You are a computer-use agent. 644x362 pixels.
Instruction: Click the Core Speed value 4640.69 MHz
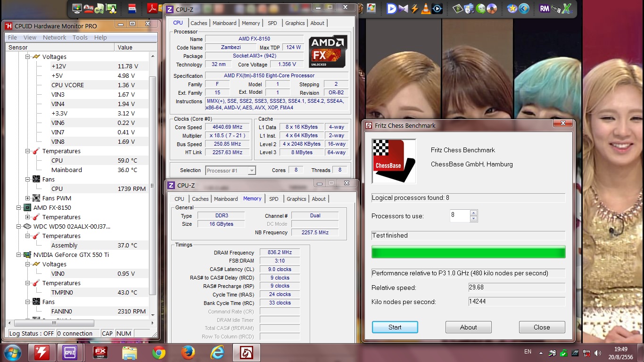click(228, 127)
